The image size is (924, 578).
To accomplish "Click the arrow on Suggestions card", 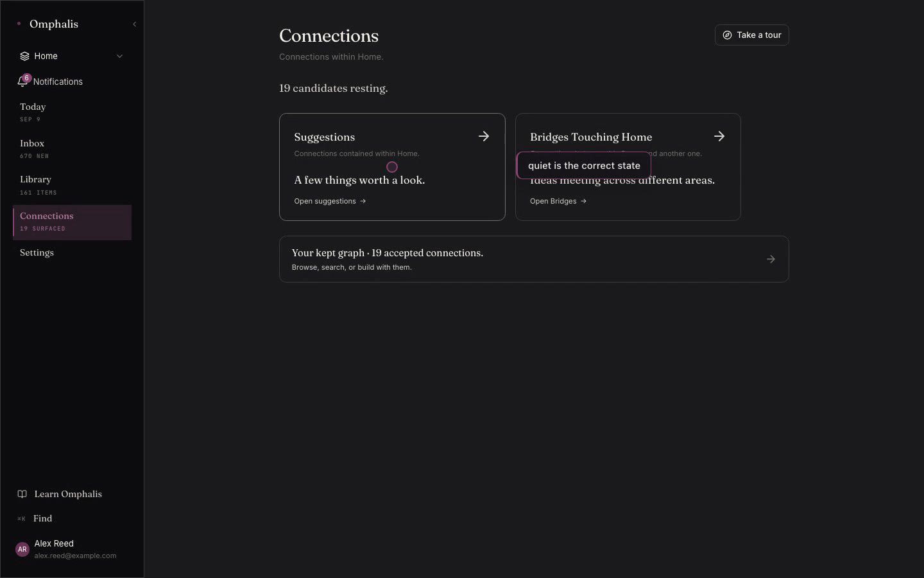I will (484, 136).
